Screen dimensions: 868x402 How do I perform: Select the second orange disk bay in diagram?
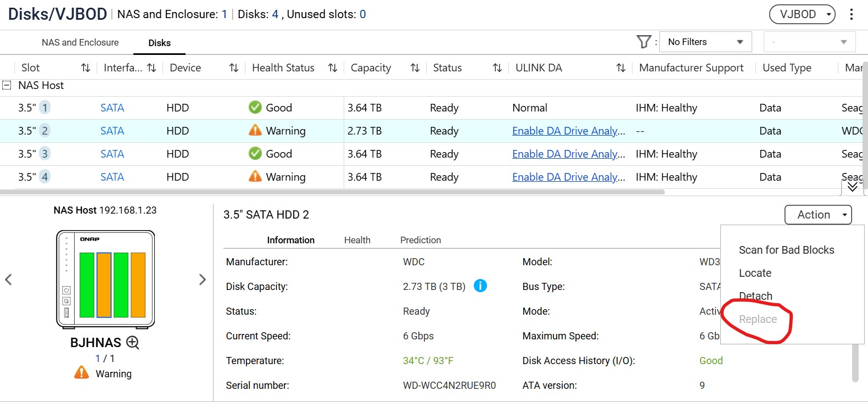point(138,285)
